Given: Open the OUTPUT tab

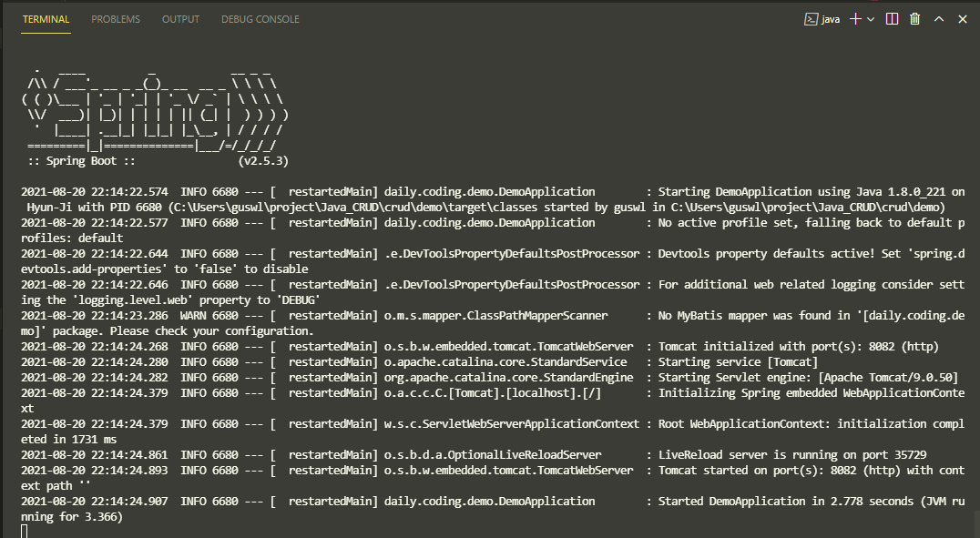Looking at the screenshot, I should click(180, 19).
